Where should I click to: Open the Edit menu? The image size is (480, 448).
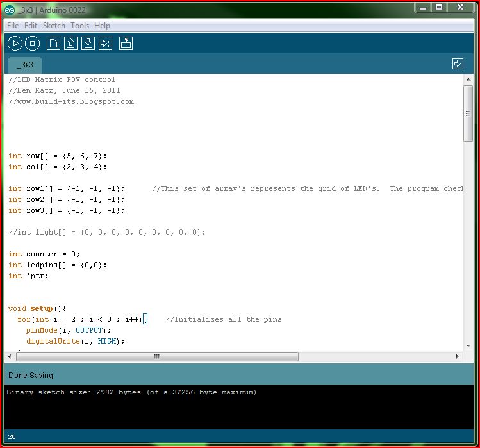point(31,26)
